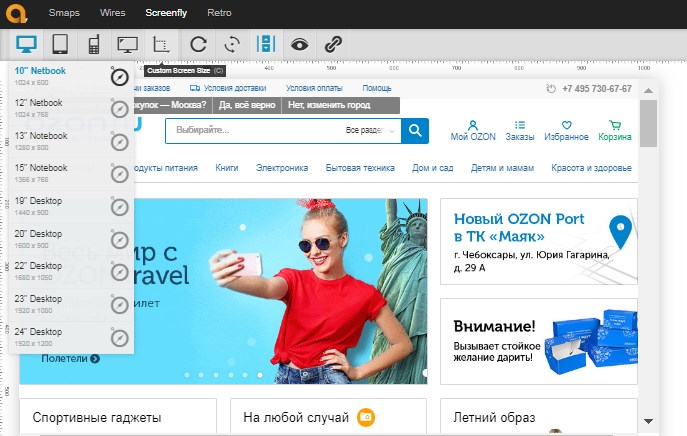Image resolution: width=687 pixels, height=436 pixels.
Task: Open the Электроника category
Action: pos(282,168)
